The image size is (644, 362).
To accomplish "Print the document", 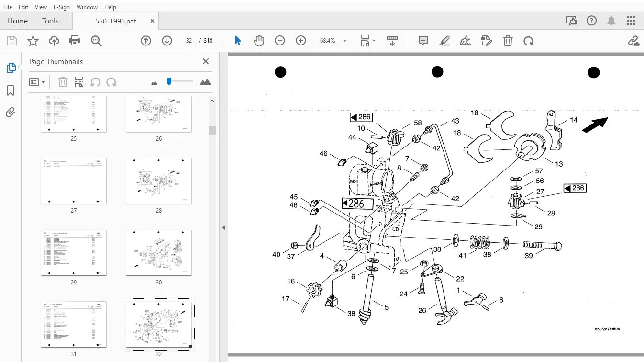I will [x=75, y=41].
